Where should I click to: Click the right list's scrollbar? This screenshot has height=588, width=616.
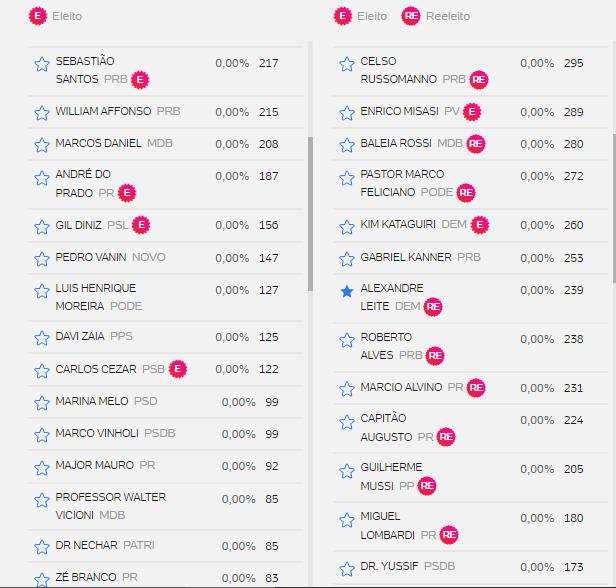613,210
